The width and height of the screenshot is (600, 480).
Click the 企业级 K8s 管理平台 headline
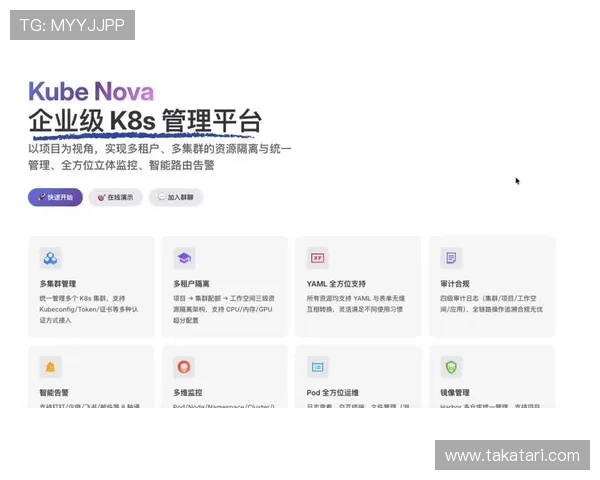tap(145, 121)
